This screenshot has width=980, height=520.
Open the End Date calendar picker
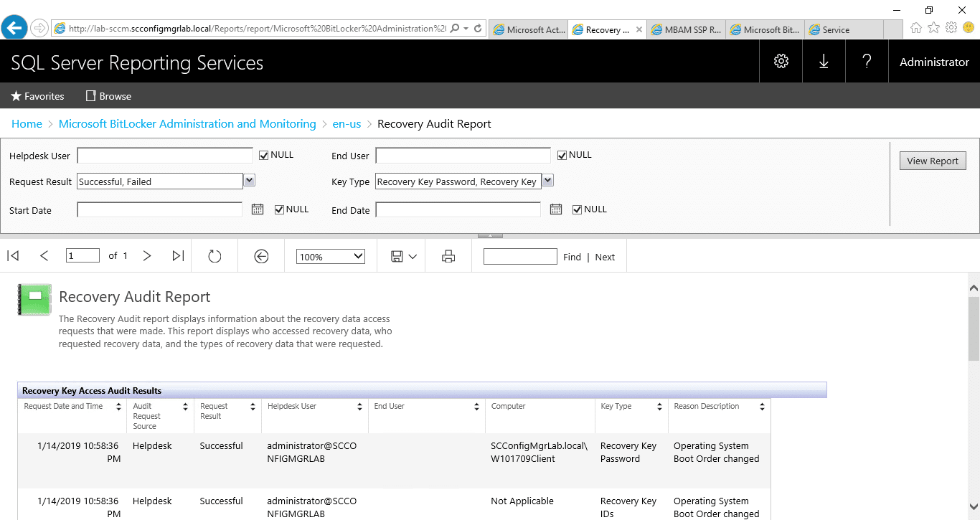pos(555,209)
